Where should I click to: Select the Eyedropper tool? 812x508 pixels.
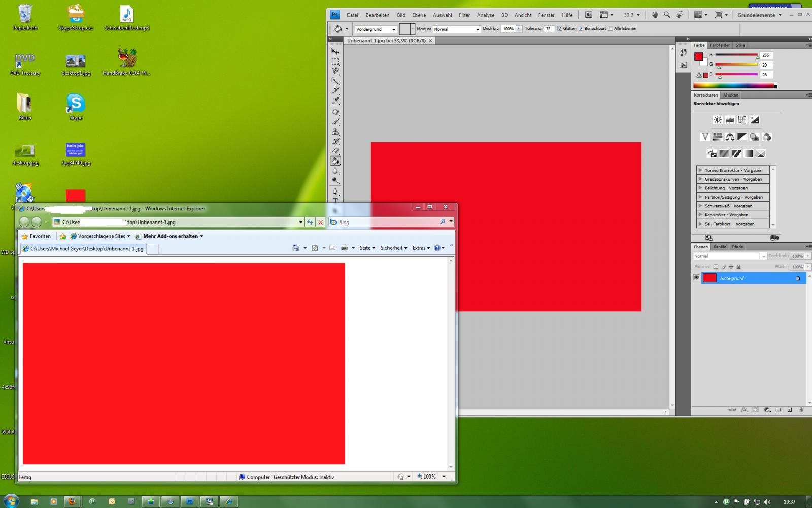tap(335, 101)
